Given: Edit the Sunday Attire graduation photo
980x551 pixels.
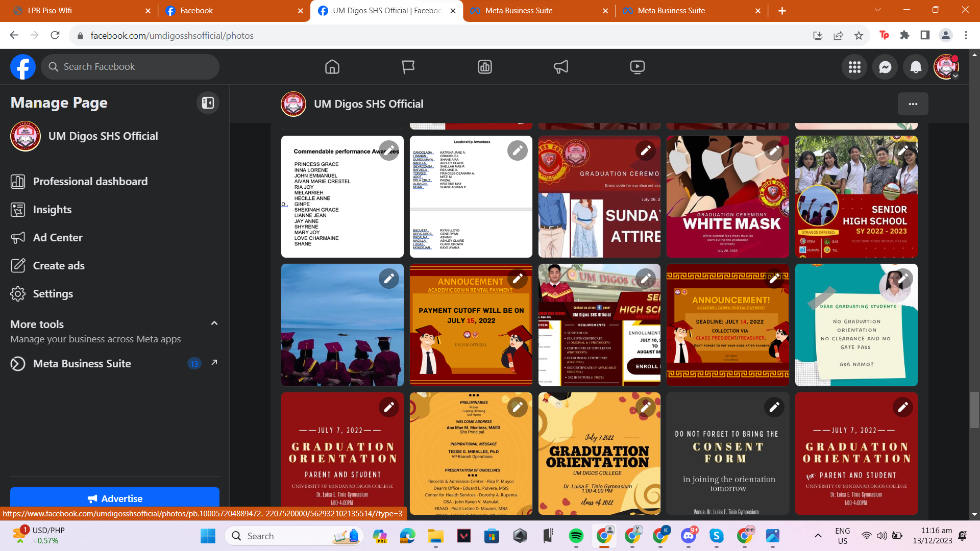Looking at the screenshot, I should click(x=646, y=151).
